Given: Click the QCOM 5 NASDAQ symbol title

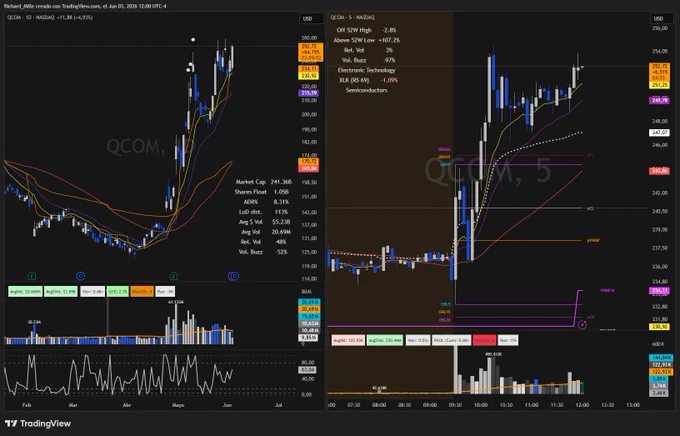Looking at the screenshot, I should (x=353, y=17).
